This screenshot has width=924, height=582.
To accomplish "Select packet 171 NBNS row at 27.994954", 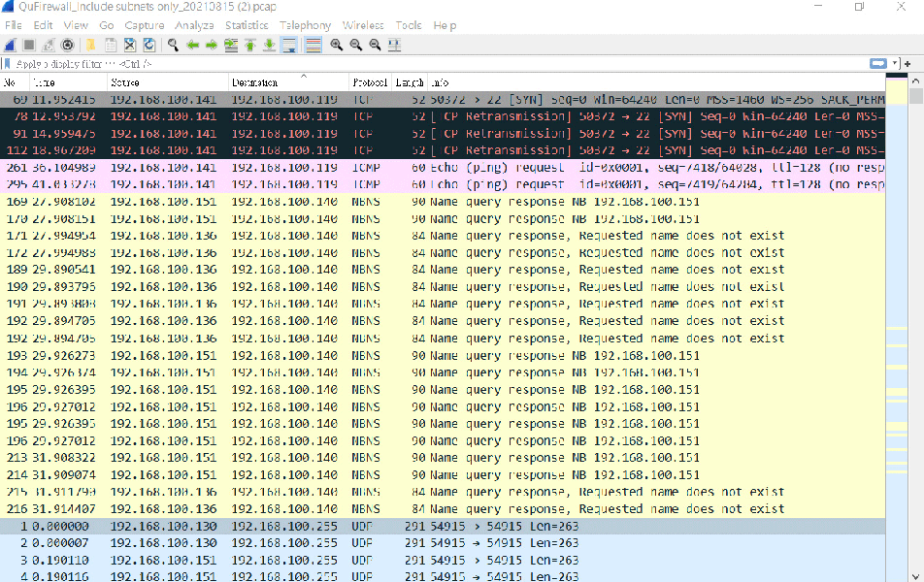I will (x=444, y=237).
